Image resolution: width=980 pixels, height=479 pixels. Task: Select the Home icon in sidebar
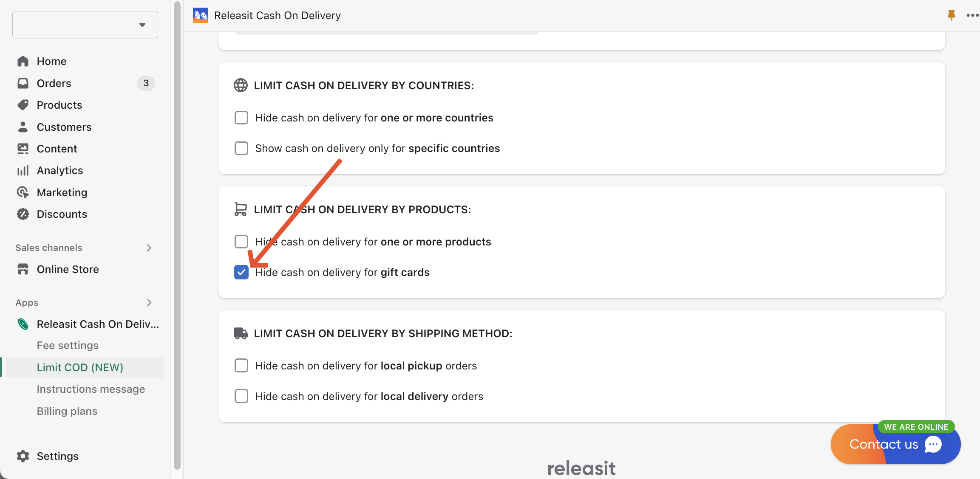(23, 61)
